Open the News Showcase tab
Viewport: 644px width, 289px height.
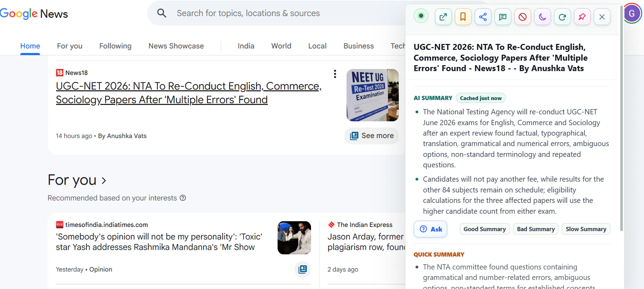tap(176, 46)
